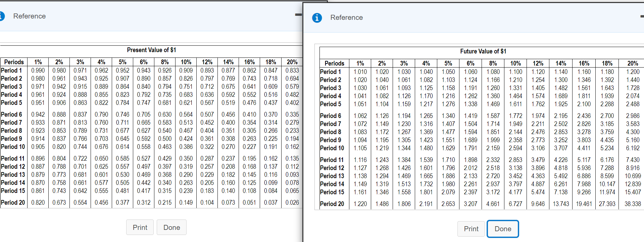Click 0.675 in Present Value Period 3, 14% cell
The image size is (644, 242).
tap(228, 86)
